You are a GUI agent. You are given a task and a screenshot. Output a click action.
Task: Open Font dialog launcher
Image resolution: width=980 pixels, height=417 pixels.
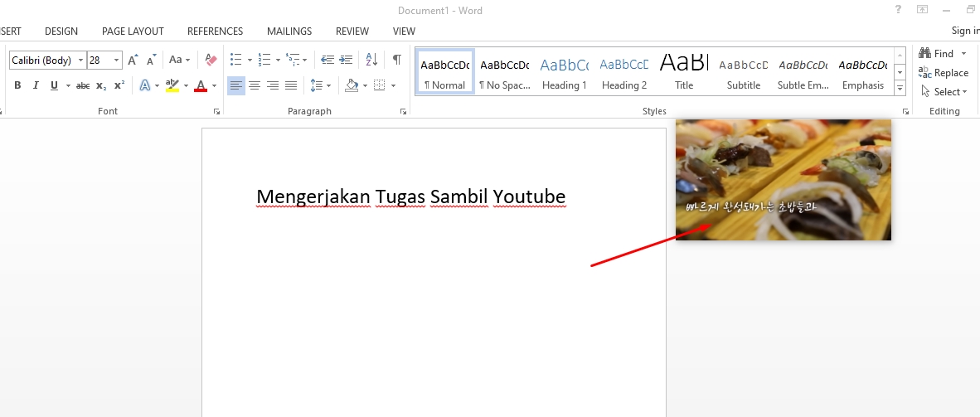point(216,111)
